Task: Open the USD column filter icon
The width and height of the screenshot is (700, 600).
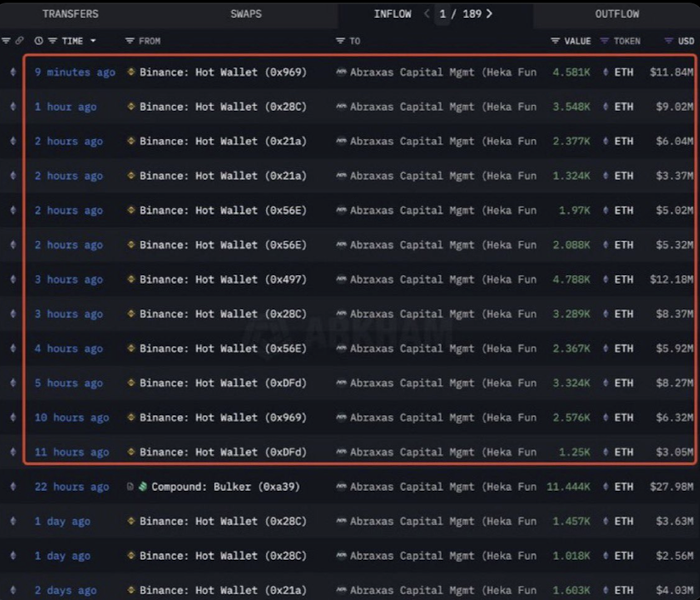Action: click(x=668, y=41)
